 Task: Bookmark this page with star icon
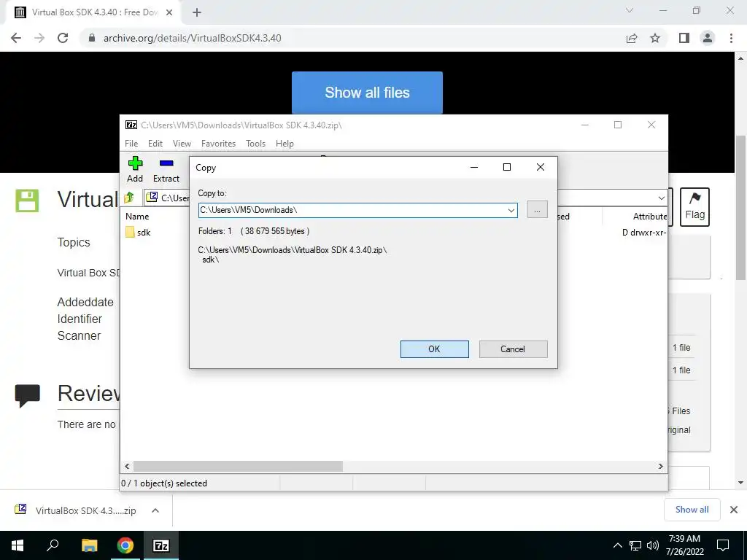656,38
